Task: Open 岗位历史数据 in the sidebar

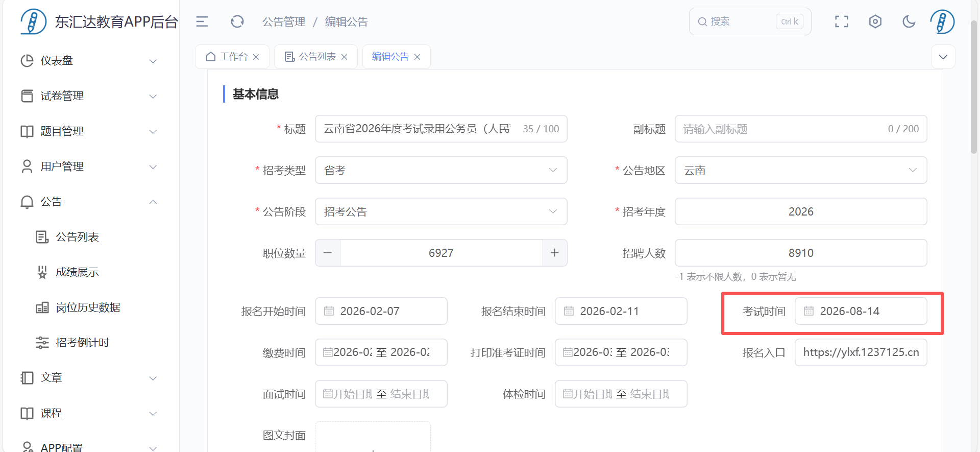Action: tap(88, 307)
